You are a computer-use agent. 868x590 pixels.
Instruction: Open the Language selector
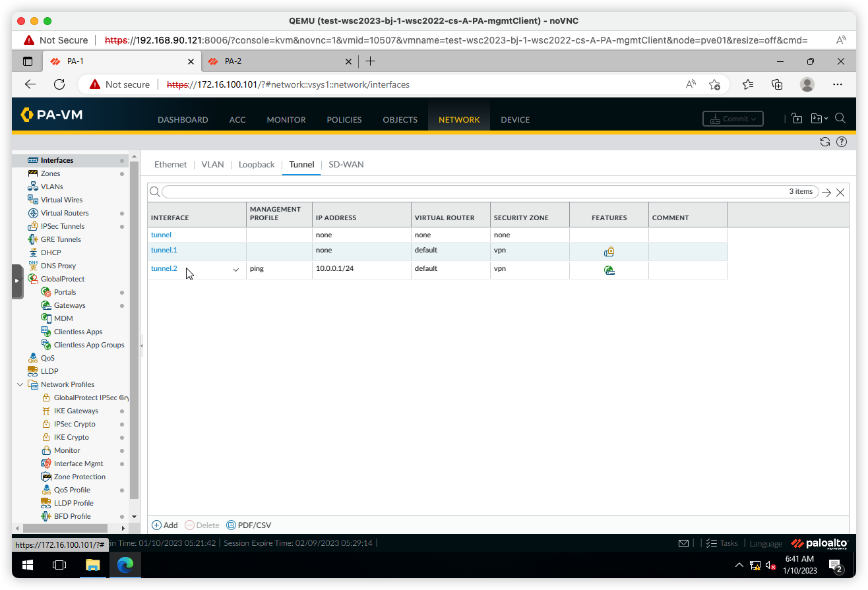[x=766, y=544]
